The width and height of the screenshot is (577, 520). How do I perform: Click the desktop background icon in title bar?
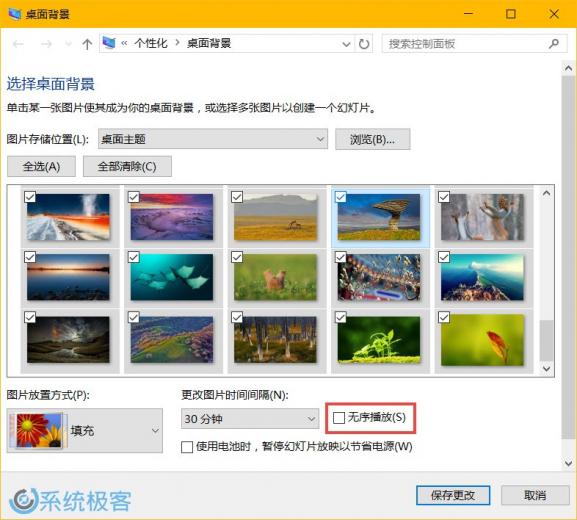(x=15, y=14)
